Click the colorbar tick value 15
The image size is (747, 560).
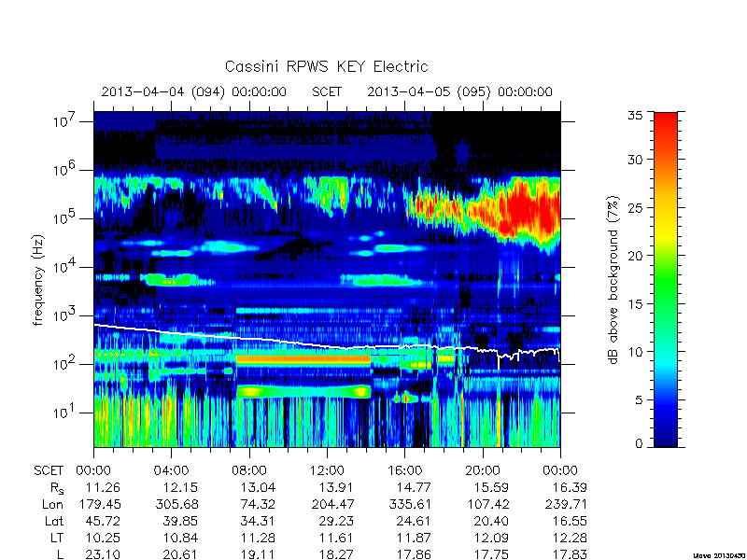pos(635,304)
